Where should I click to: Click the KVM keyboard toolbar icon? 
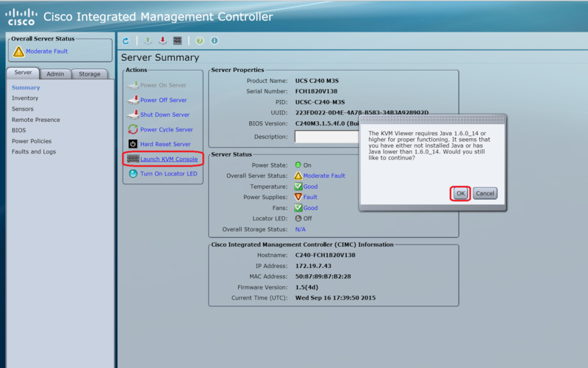(177, 40)
